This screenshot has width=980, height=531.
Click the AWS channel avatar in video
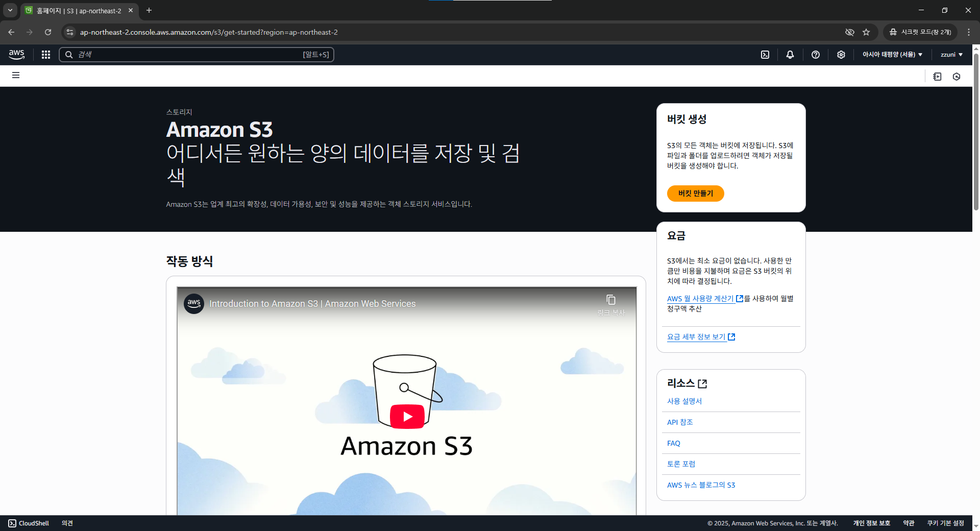point(194,303)
